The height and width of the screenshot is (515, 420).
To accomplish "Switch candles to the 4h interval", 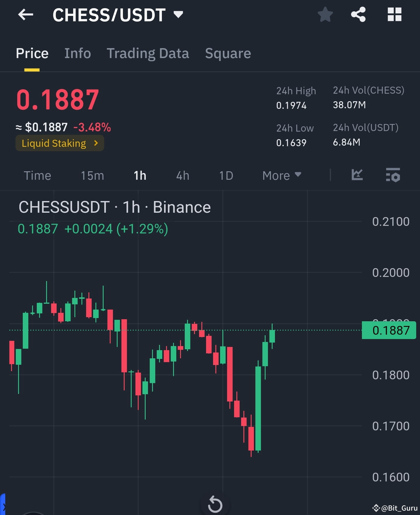I will [182, 175].
